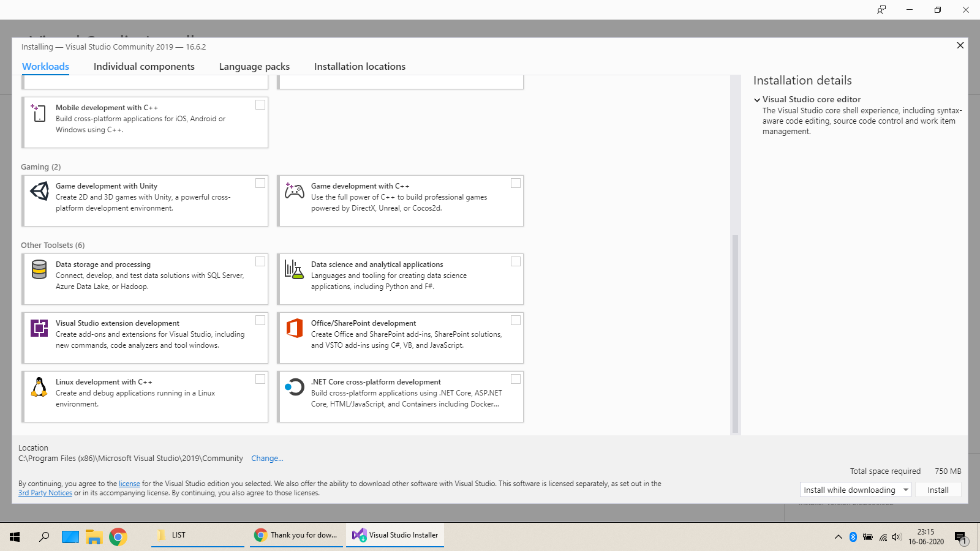Click the blue desktop app icon on taskbar
This screenshot has height=551, width=980.
coord(70,537)
